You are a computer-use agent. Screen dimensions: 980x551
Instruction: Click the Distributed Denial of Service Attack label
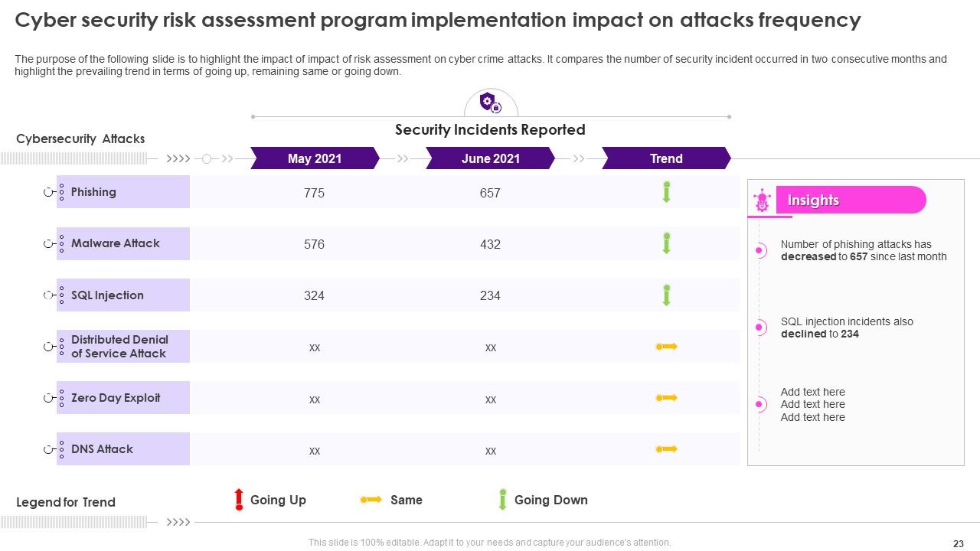point(119,347)
